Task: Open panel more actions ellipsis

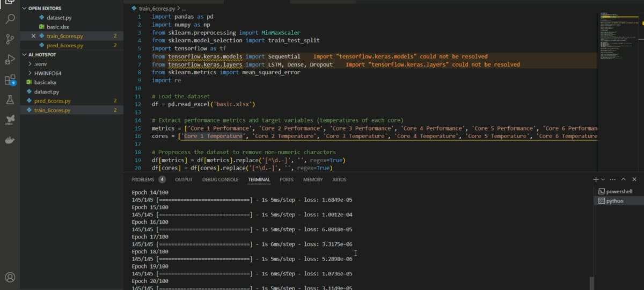Action: [x=613, y=179]
